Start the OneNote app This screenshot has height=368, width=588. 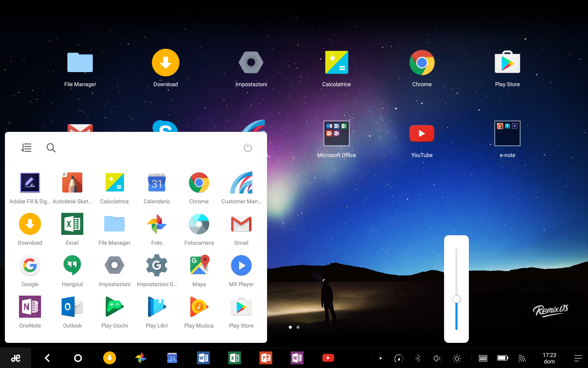point(30,307)
